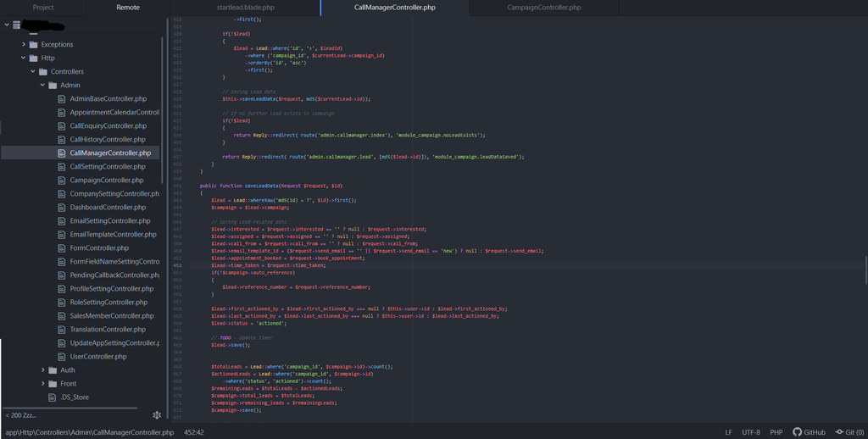Click the snowflake icon in the remote panel

(x=157, y=415)
